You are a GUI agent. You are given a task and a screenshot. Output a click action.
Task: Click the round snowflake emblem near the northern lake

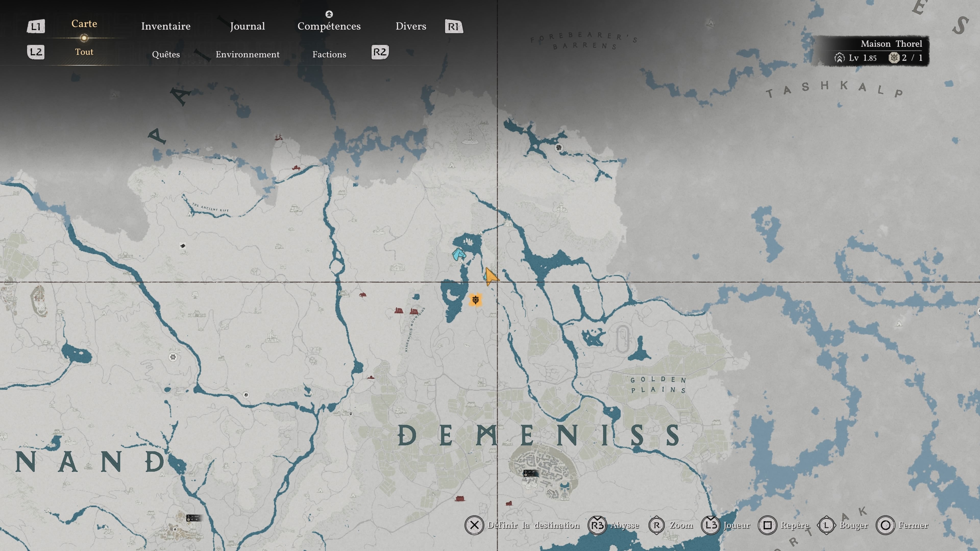click(x=558, y=147)
